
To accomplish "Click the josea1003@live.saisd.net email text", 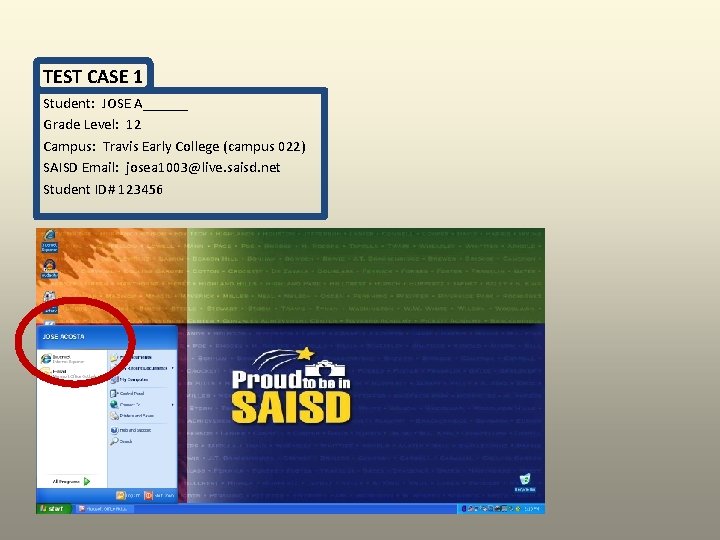I will pos(203,168).
